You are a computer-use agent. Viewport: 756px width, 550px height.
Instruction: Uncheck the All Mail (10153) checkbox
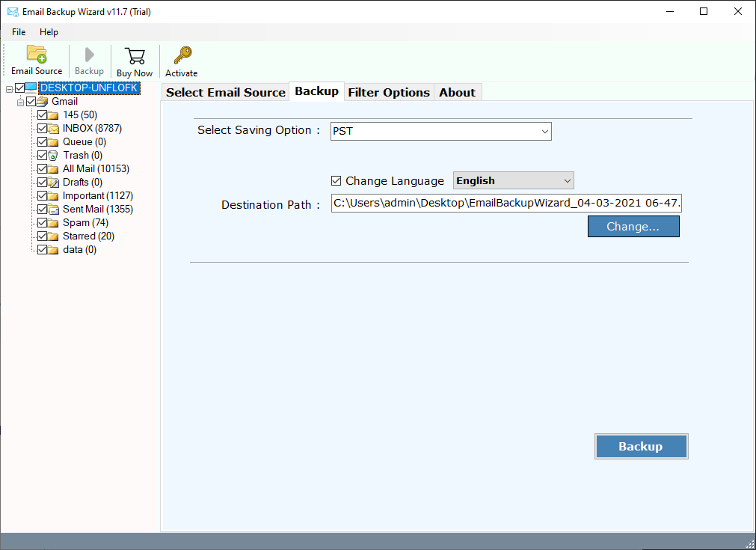pyautogui.click(x=43, y=169)
